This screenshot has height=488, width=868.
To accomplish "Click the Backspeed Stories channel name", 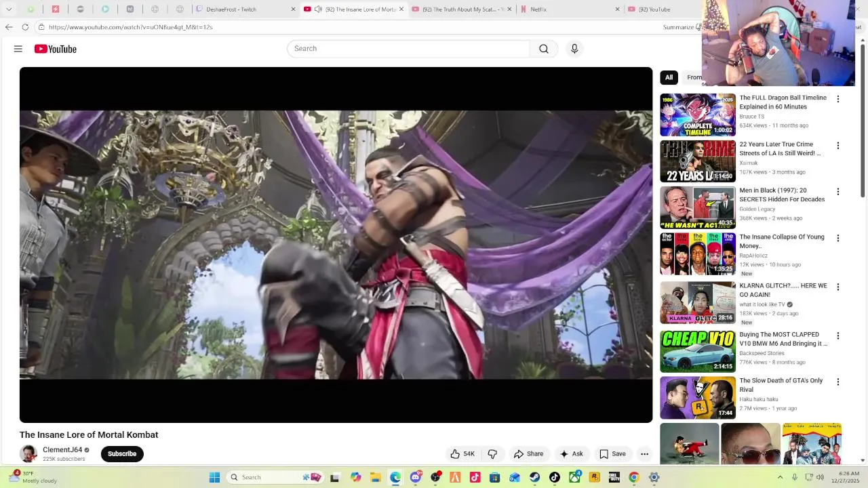I will 762,353.
